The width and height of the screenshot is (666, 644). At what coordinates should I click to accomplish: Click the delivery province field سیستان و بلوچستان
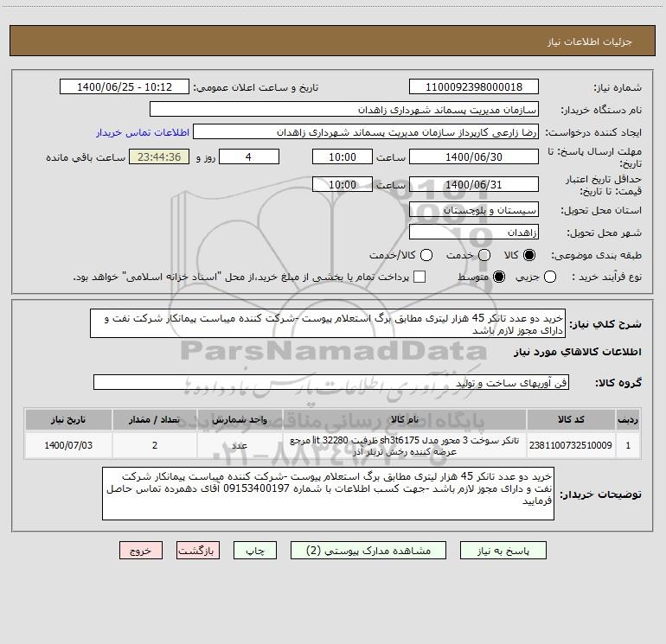pos(474,210)
